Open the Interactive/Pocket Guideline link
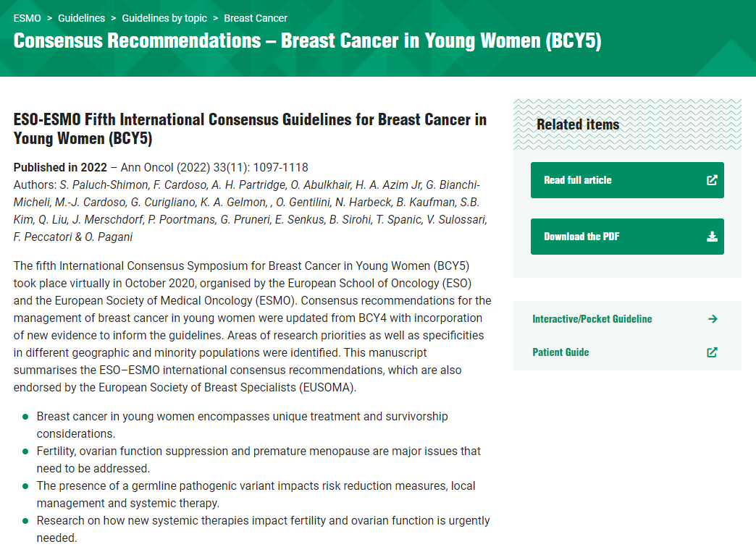The width and height of the screenshot is (756, 560). [x=592, y=319]
